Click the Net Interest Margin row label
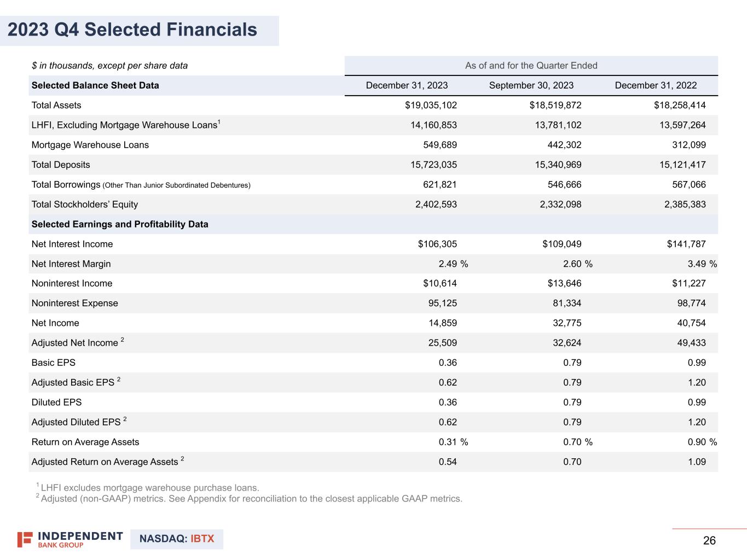747x560 pixels. coord(71,264)
